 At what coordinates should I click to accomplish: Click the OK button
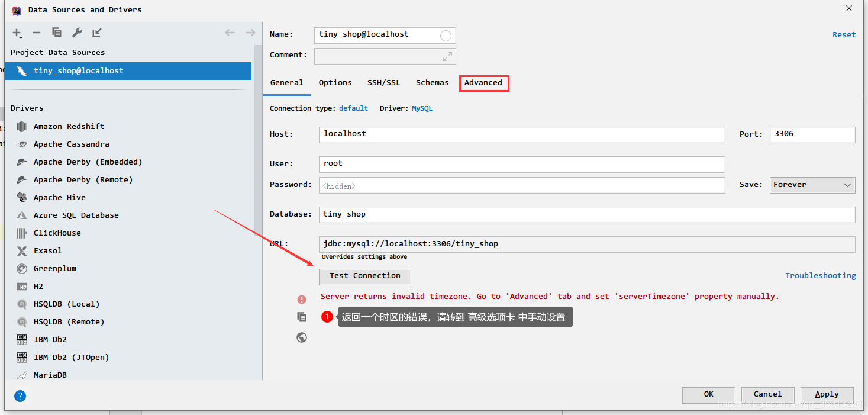[709, 394]
